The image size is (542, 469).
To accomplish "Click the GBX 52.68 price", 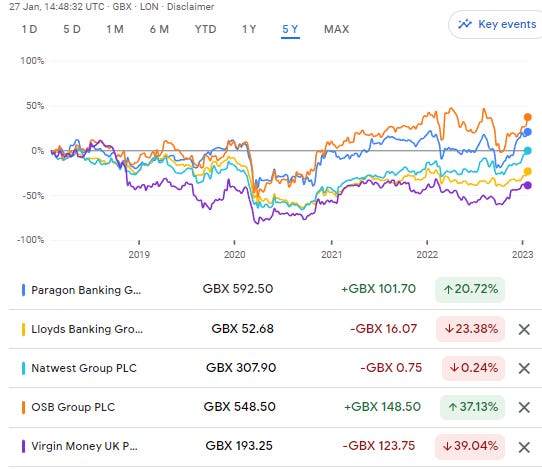I will [242, 329].
